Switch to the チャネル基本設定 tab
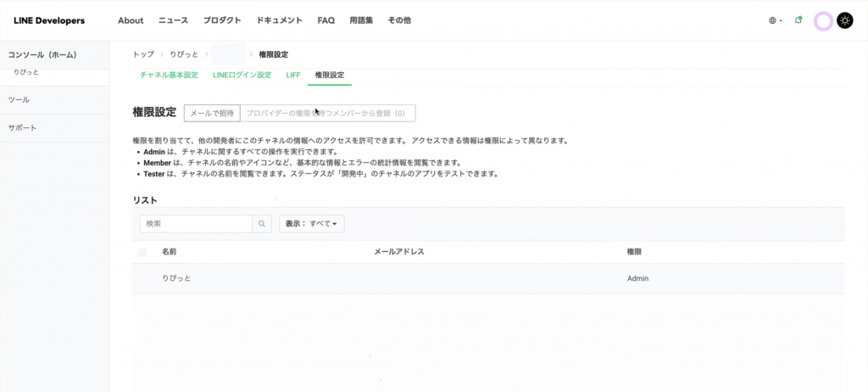Screen dimensions: 868x392 (x=169, y=76)
